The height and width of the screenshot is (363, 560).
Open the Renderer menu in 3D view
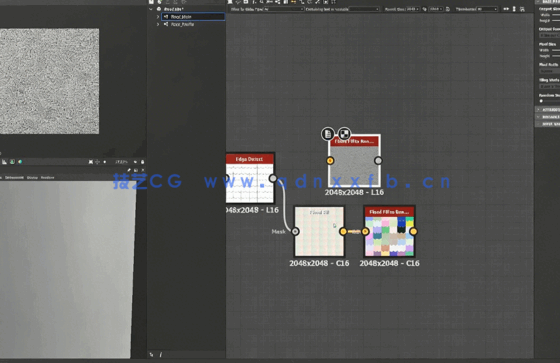[x=48, y=178]
